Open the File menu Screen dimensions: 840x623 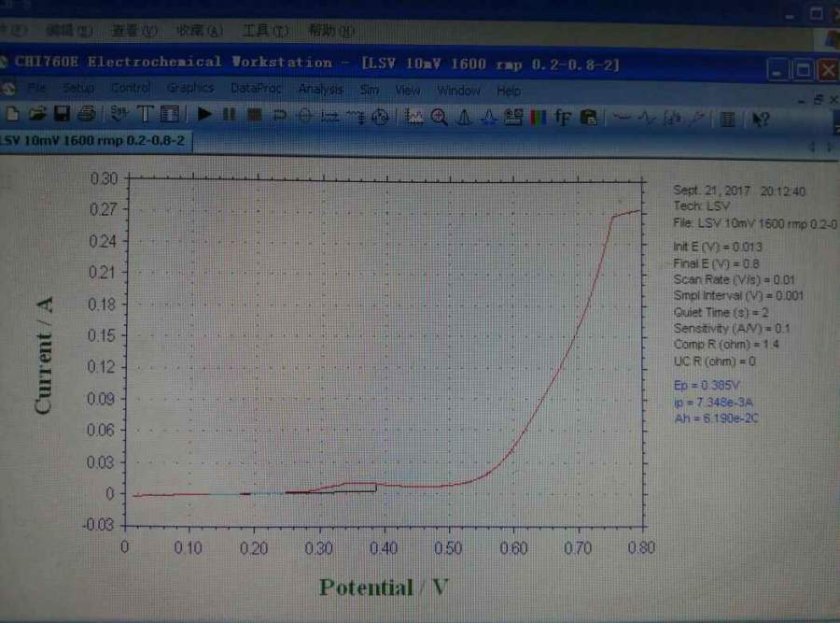[36, 88]
